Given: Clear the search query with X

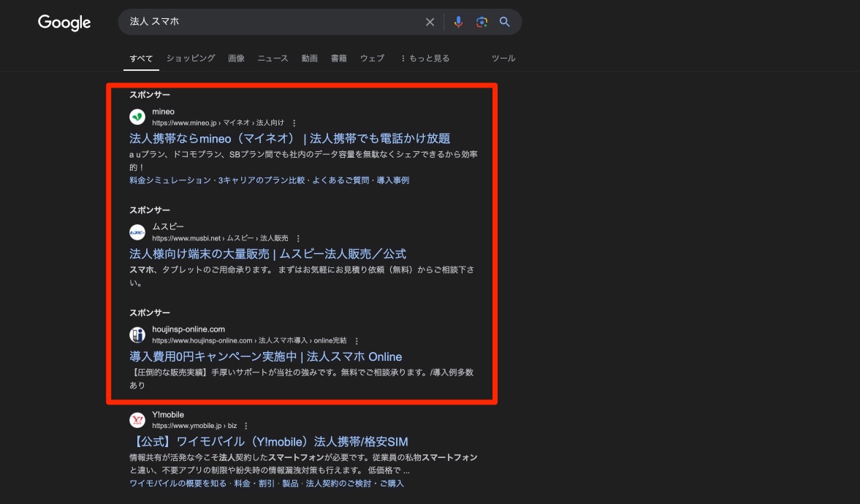Looking at the screenshot, I should 430,22.
